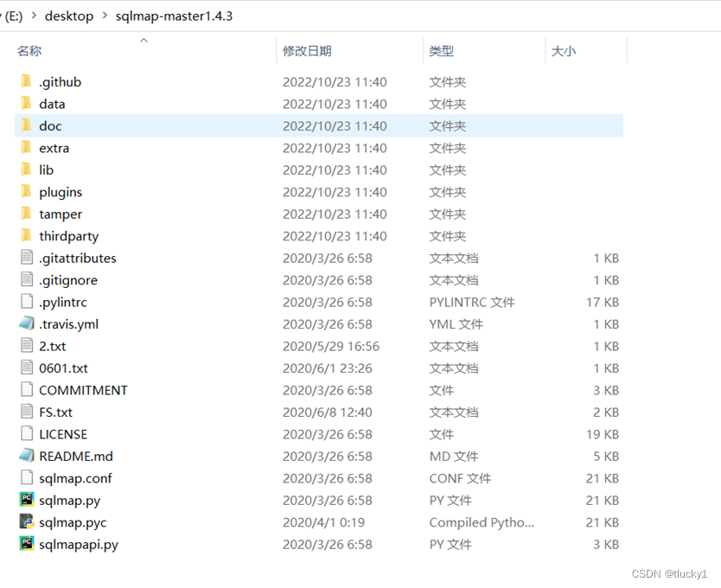The height and width of the screenshot is (588, 721).
Task: Select the data folder name
Action: click(x=52, y=104)
